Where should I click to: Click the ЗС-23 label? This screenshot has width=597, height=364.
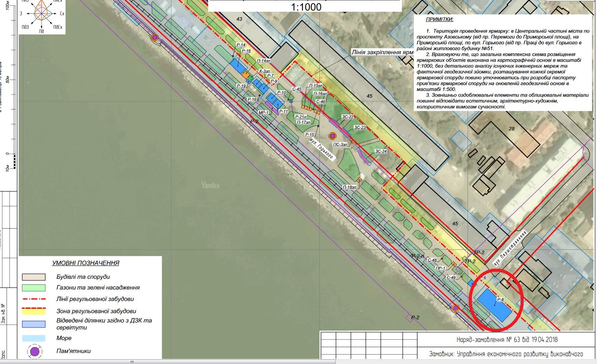pyautogui.click(x=360, y=127)
